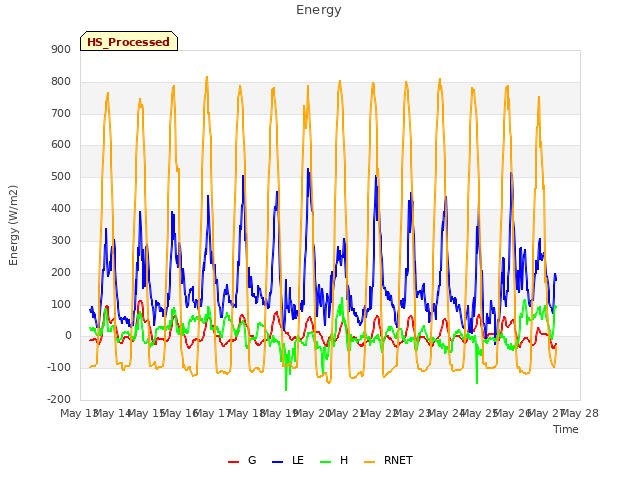Click the Energy (W/m2) y-axis label
Screen dimensions: 640x480
(x=13, y=225)
